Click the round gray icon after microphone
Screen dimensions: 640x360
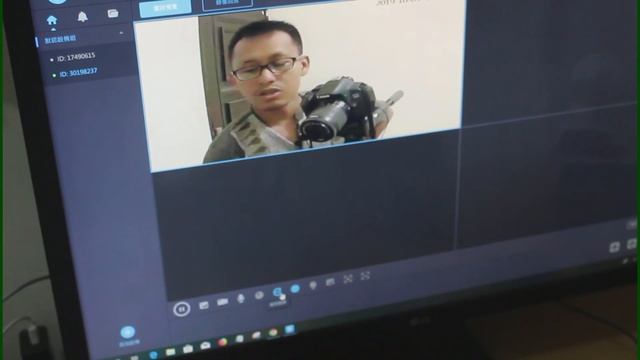(x=259, y=295)
